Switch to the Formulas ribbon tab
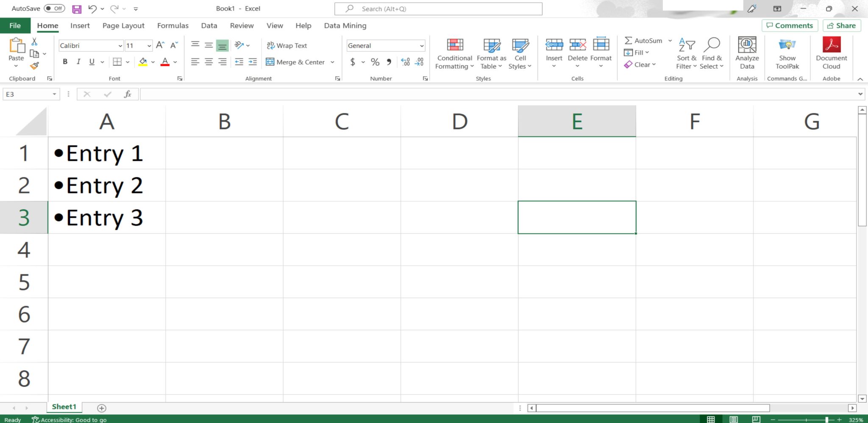This screenshot has height=423, width=868. 172,25
